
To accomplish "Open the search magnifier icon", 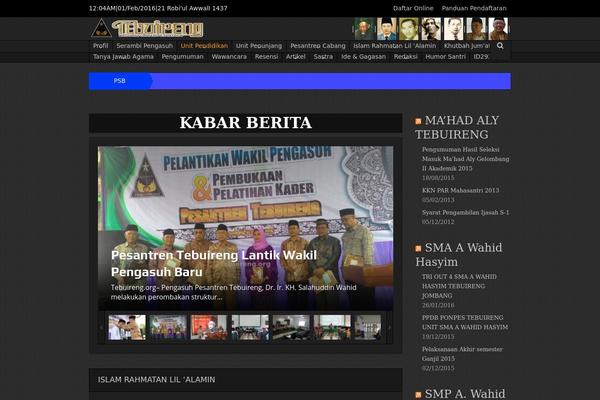I will click(x=500, y=46).
